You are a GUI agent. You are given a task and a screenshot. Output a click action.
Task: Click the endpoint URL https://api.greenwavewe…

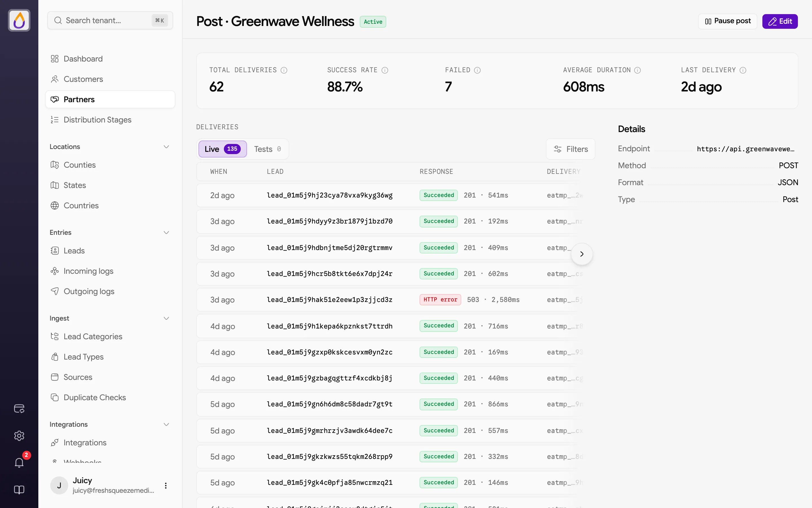(745, 149)
